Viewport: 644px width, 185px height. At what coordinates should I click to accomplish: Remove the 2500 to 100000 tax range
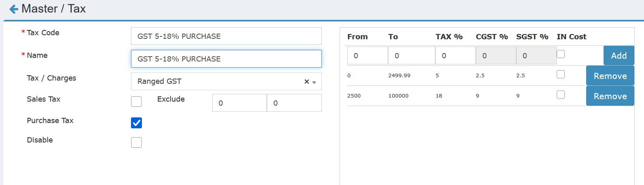coord(610,96)
